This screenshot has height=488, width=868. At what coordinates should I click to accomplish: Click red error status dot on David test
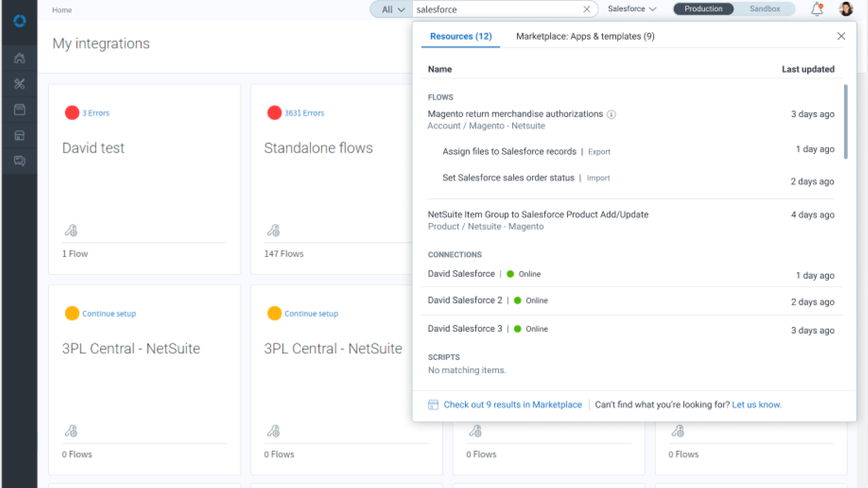(72, 113)
